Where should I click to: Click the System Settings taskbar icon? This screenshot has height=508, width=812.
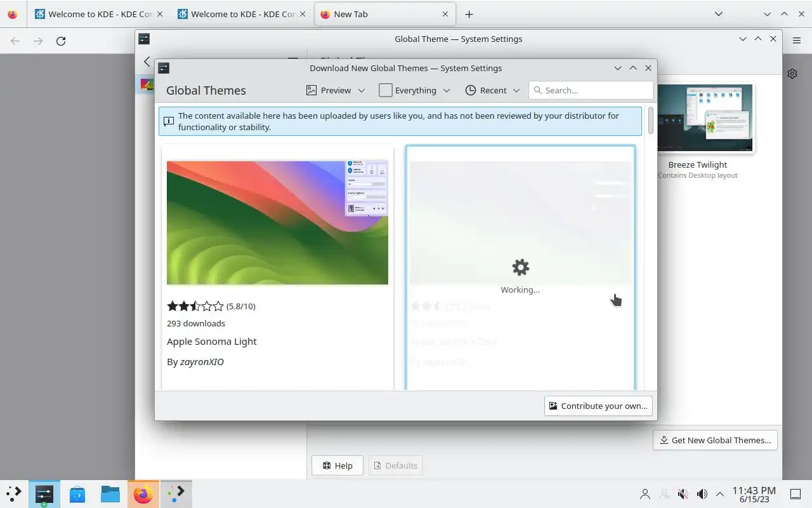pos(44,493)
